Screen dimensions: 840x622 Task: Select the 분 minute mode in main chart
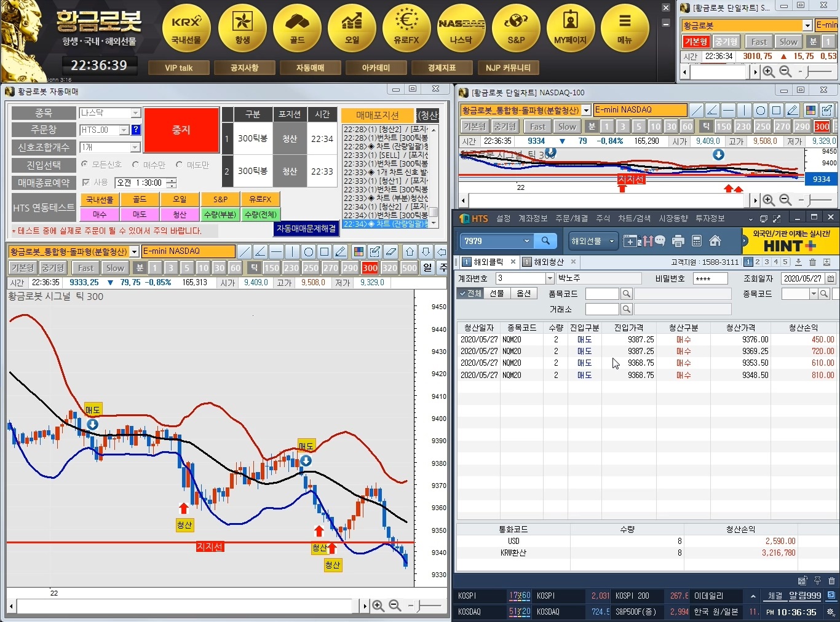click(140, 268)
